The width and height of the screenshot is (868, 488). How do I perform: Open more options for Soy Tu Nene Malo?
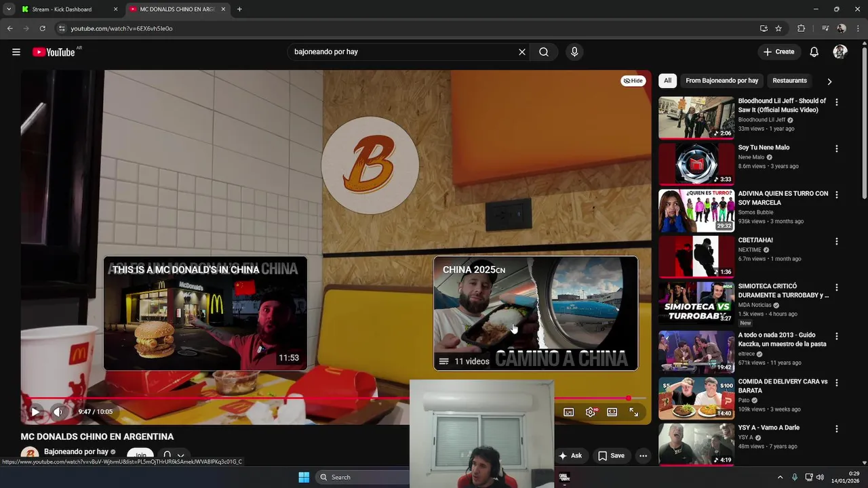[836, 148]
